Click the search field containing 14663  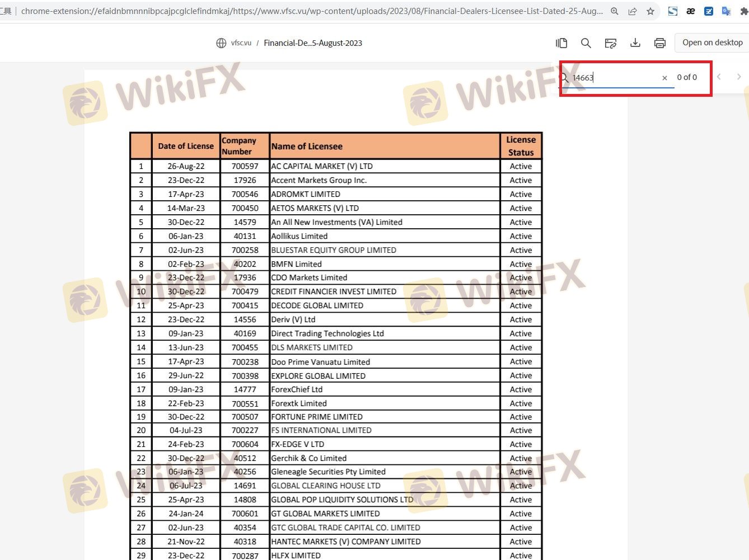tap(616, 78)
